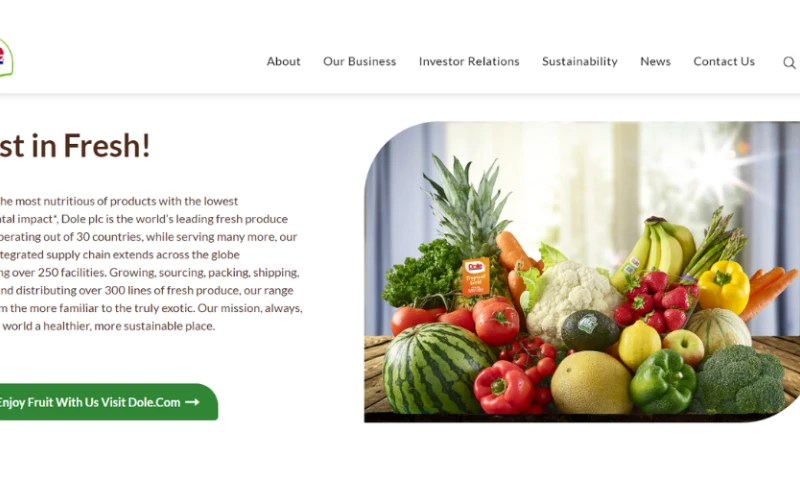Image resolution: width=800 pixels, height=480 pixels.
Task: Open the search magnifier icon
Action: click(x=789, y=62)
